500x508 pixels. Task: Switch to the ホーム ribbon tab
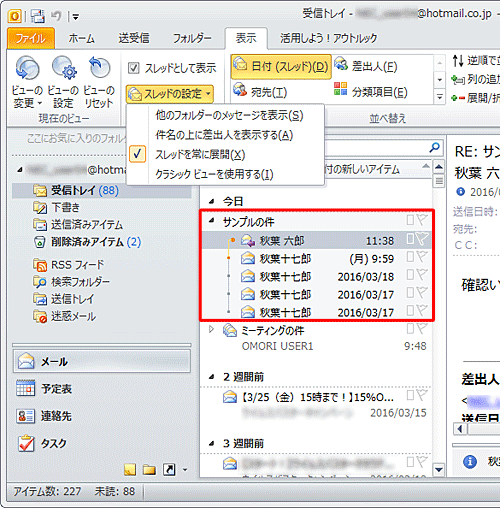coord(81,38)
